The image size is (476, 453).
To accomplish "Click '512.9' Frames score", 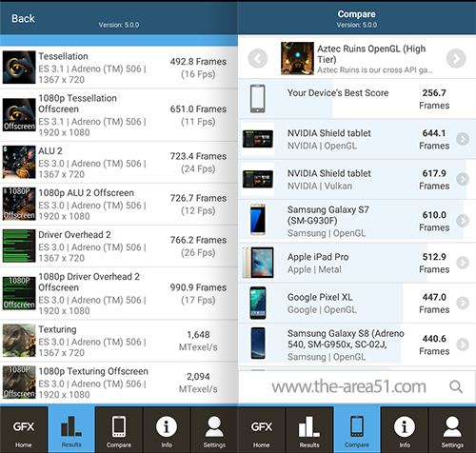I will click(x=434, y=257).
